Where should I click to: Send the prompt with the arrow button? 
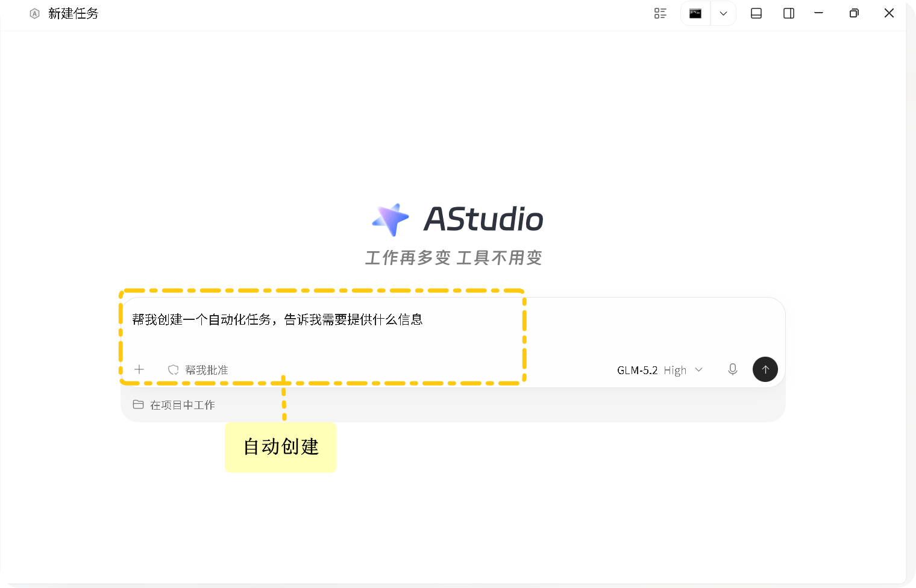point(765,369)
